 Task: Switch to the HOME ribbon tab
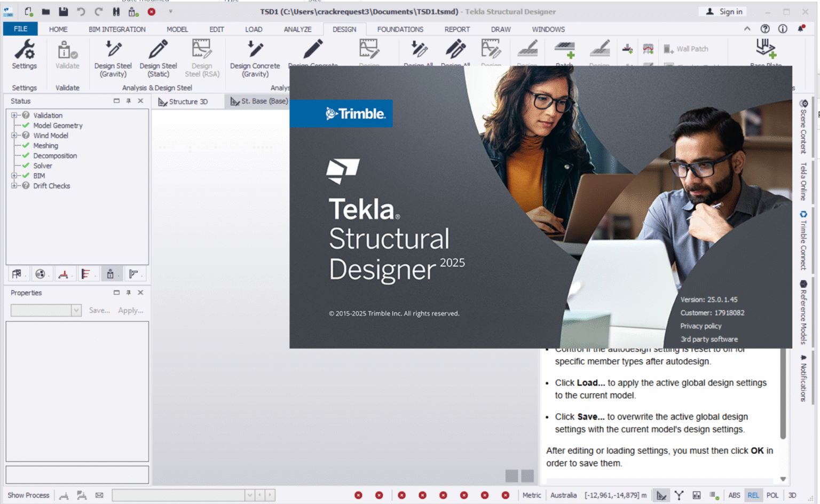point(58,29)
